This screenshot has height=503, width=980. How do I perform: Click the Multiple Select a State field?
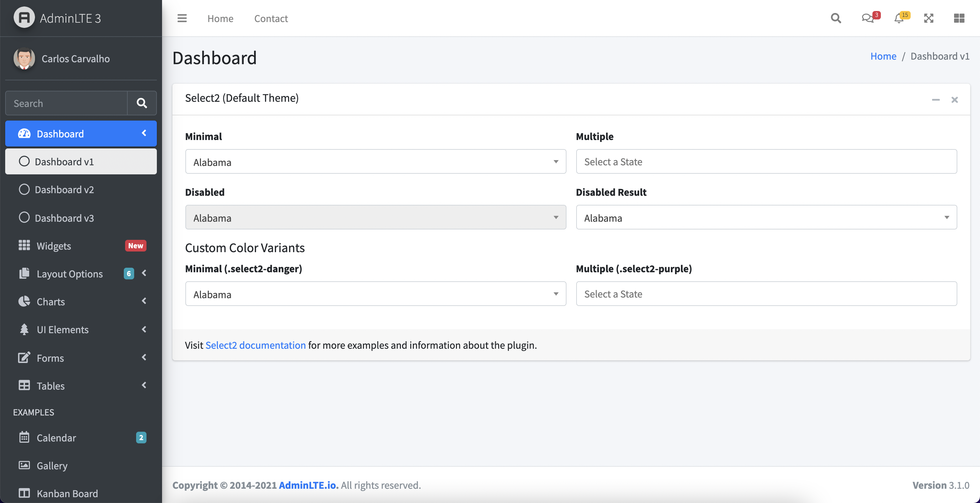(766, 162)
